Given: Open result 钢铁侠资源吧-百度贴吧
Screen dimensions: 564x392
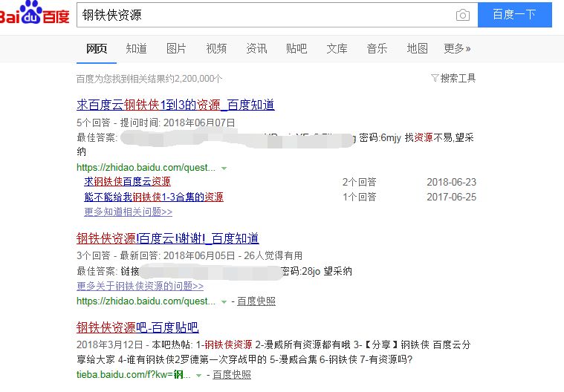Looking at the screenshot, I should tap(137, 327).
